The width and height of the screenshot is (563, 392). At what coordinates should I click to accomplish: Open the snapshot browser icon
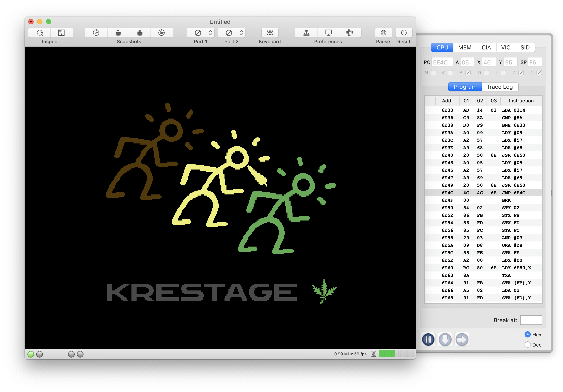tap(162, 33)
